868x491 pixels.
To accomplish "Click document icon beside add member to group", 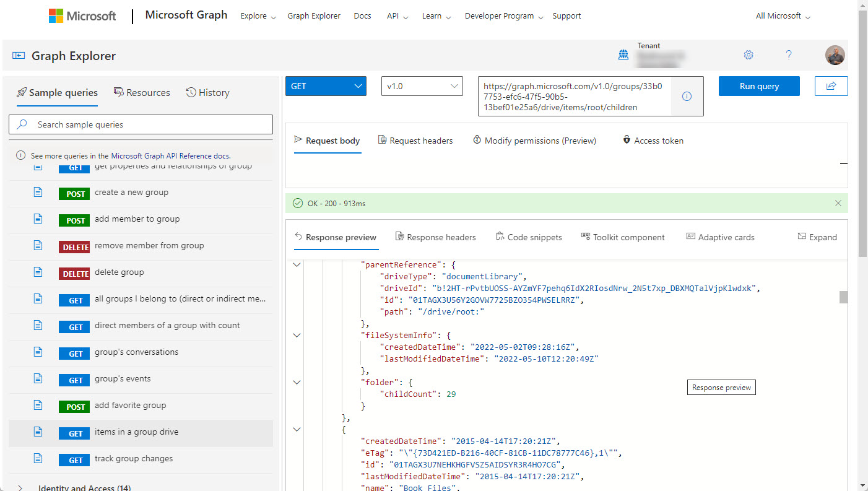I will (x=38, y=219).
